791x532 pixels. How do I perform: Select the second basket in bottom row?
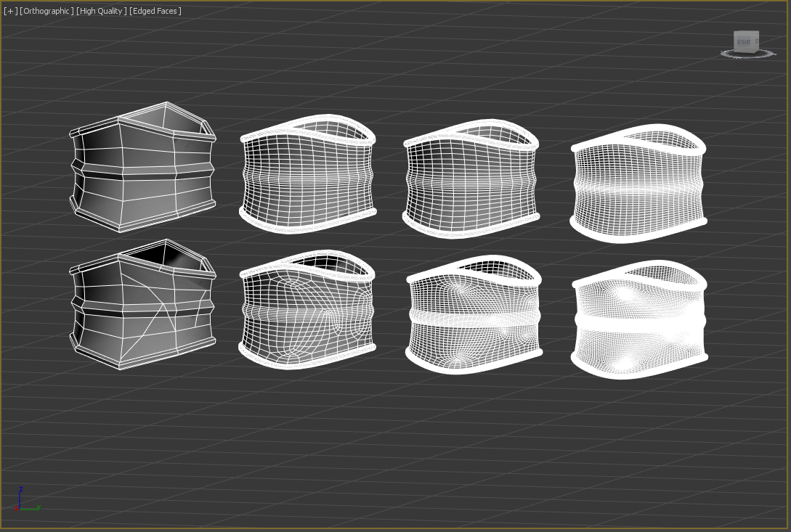[308, 310]
